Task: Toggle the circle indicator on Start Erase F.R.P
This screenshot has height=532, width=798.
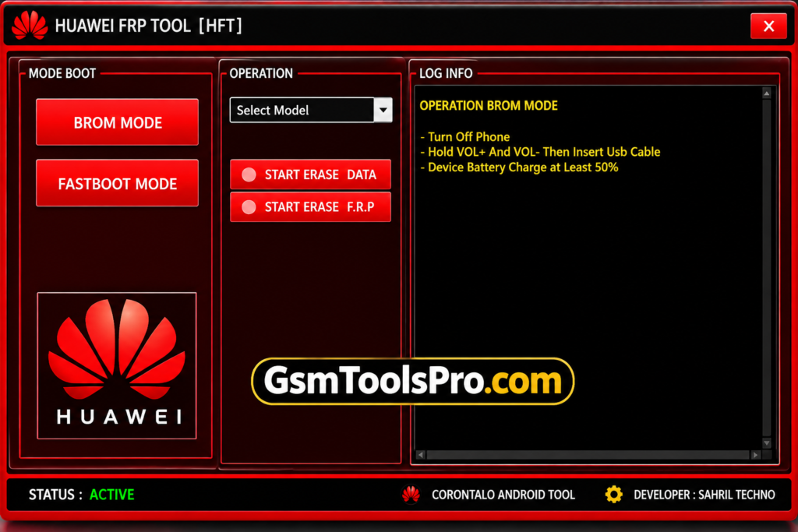Action: pos(249,207)
